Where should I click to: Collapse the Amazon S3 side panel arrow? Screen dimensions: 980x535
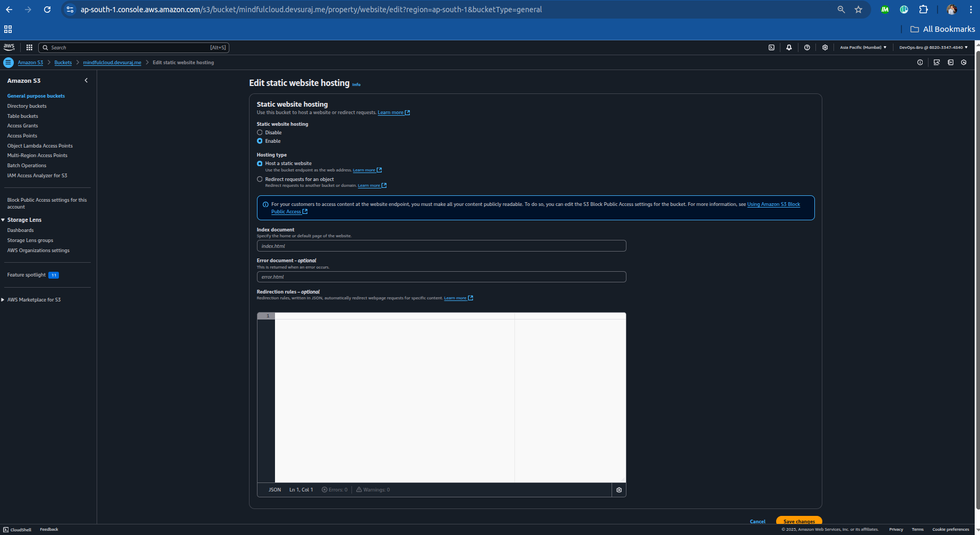pos(86,81)
